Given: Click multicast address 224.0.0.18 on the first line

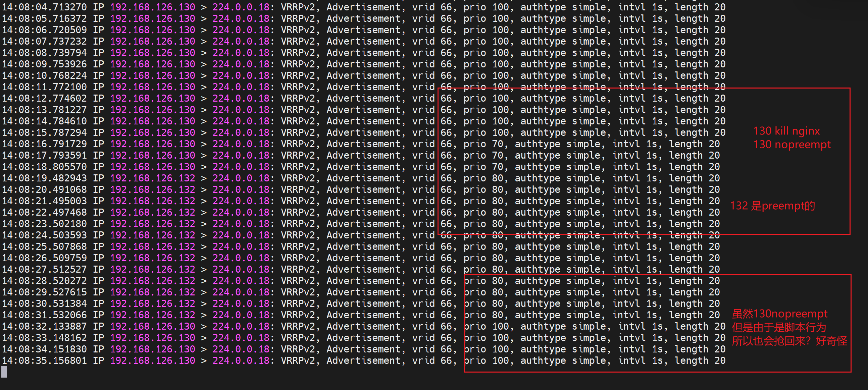Looking at the screenshot, I should click(x=241, y=7).
